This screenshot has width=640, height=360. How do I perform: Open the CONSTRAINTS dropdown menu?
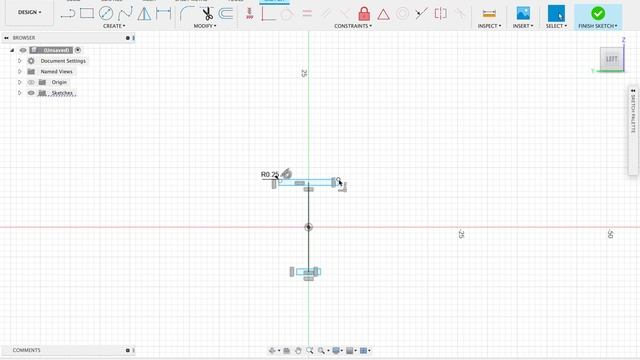[353, 26]
